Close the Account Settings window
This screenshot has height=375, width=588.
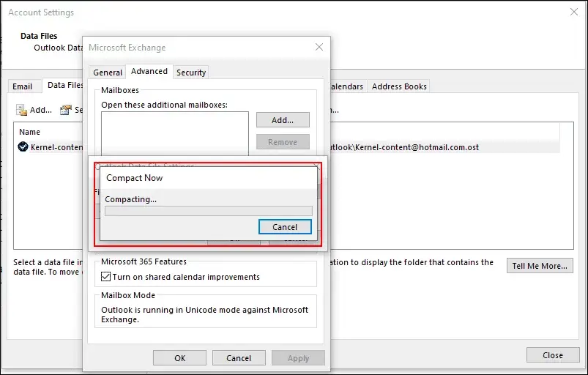coord(574,12)
